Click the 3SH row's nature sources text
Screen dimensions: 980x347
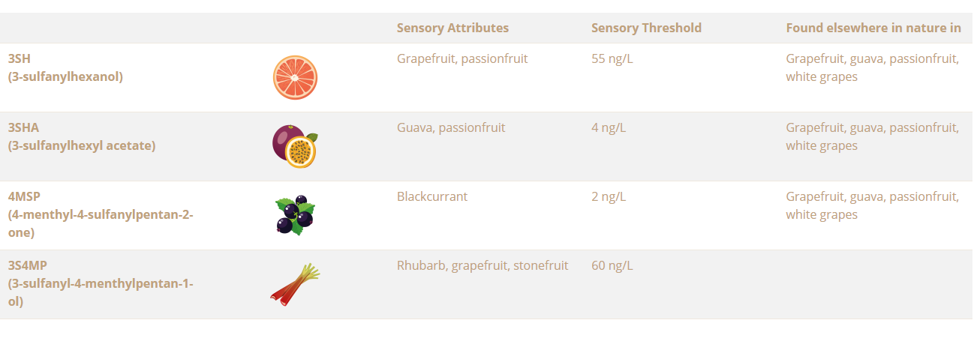pyautogui.click(x=872, y=67)
